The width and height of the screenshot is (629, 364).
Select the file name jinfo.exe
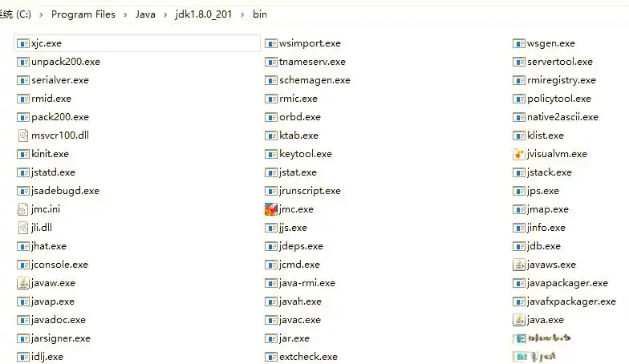(x=546, y=228)
